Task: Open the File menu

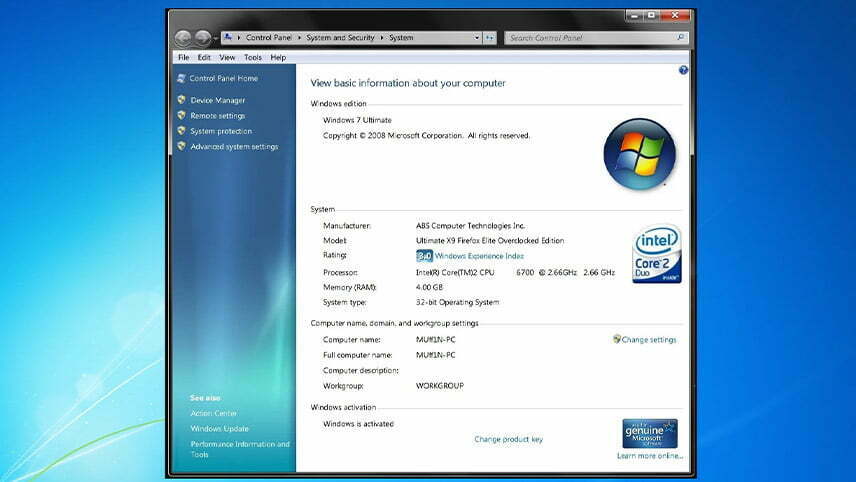Action: click(x=183, y=57)
